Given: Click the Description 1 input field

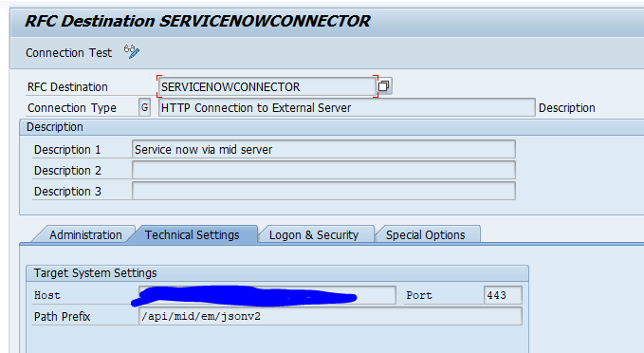Looking at the screenshot, I should pos(323,149).
